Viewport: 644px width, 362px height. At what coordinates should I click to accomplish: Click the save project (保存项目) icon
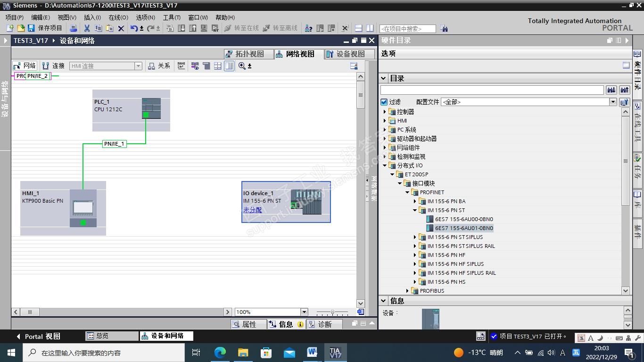[31, 28]
